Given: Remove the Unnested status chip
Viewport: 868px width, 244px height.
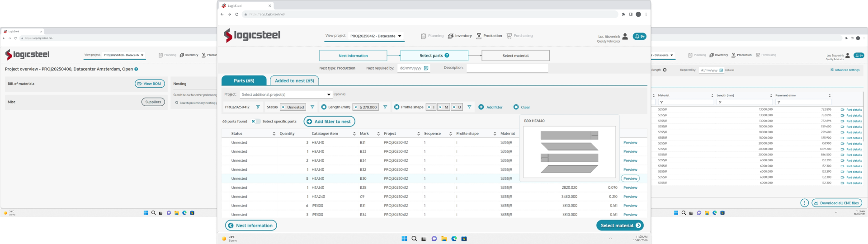Looking at the screenshot, I should [283, 107].
